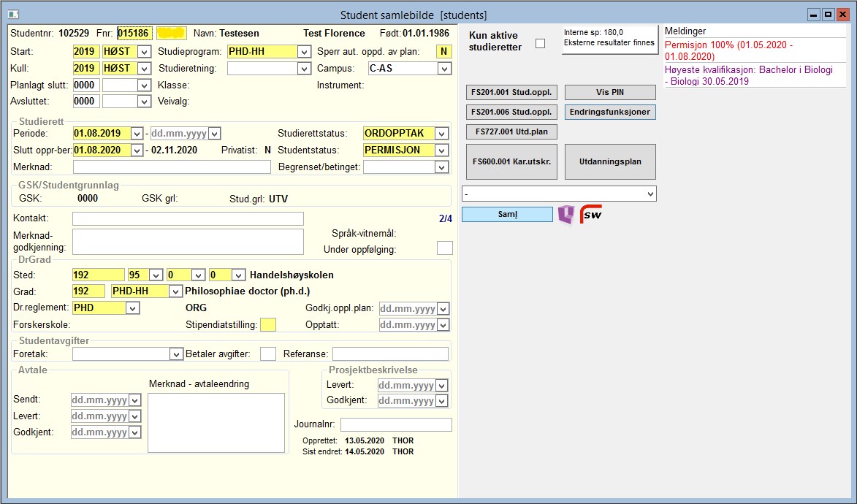Open the window system menu icon in title bar
This screenshot has height=504, width=857.
[13, 14]
